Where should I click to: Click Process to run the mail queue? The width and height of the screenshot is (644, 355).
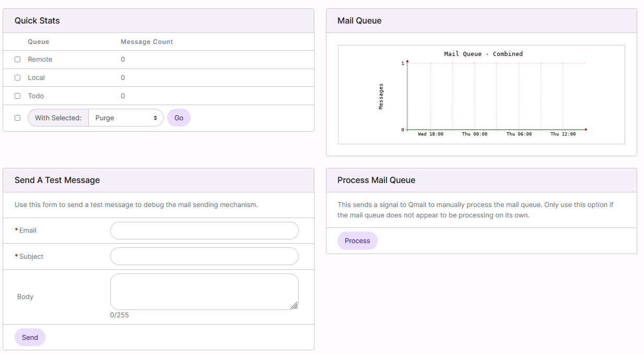pyautogui.click(x=357, y=241)
